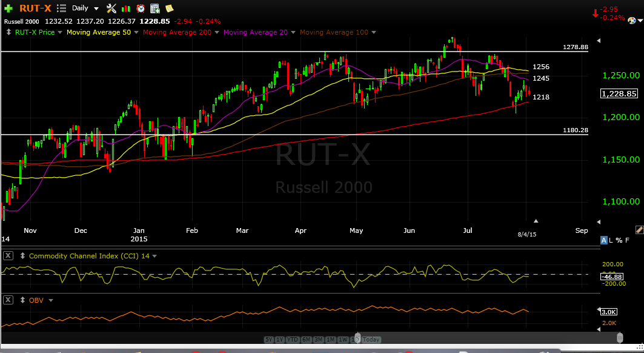644x353 pixels.
Task: Toggle the F scale option
Action: pyautogui.click(x=627, y=240)
